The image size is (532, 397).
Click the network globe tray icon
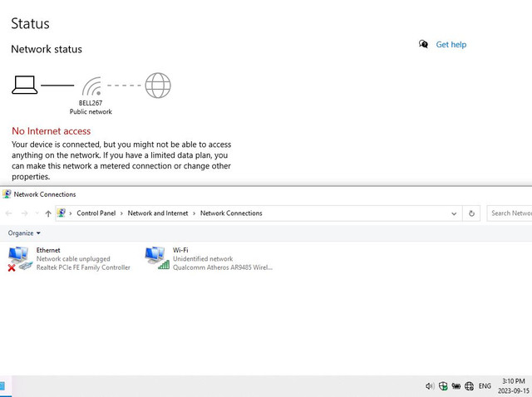(x=469, y=386)
